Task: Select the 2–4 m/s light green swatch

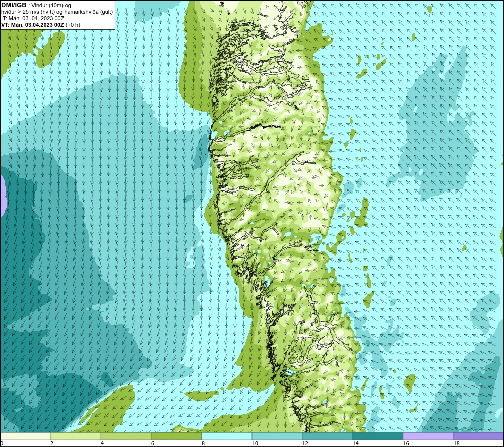Action: [76, 436]
